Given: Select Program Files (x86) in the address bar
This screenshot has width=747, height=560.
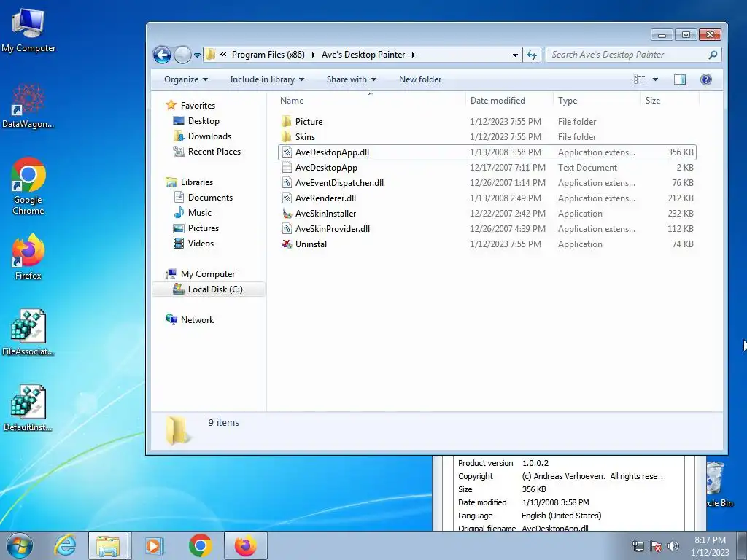Looking at the screenshot, I should [x=268, y=55].
